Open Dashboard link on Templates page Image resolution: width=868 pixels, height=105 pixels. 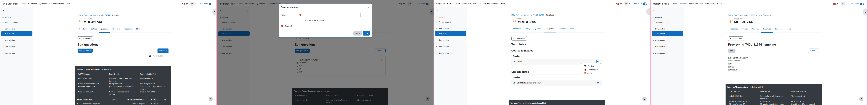(x=466, y=3)
